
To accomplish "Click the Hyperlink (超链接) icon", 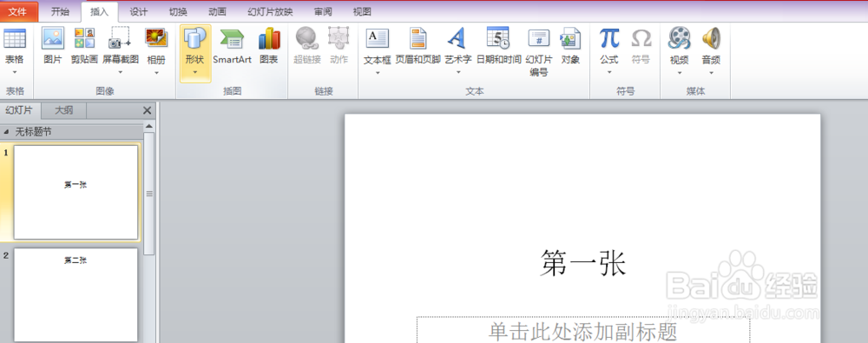I will [306, 38].
